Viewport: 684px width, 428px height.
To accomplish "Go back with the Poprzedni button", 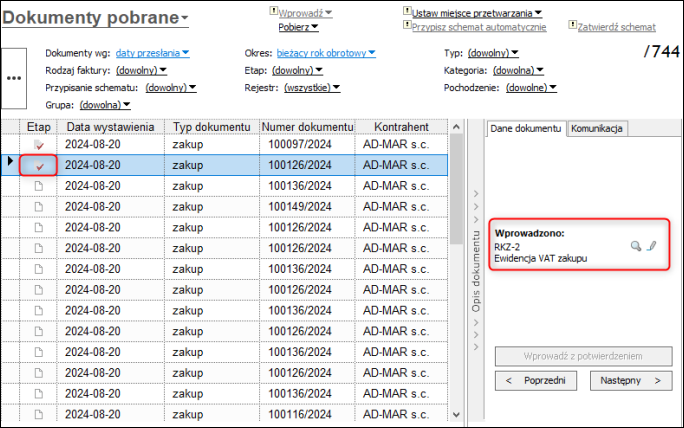I will 536,380.
